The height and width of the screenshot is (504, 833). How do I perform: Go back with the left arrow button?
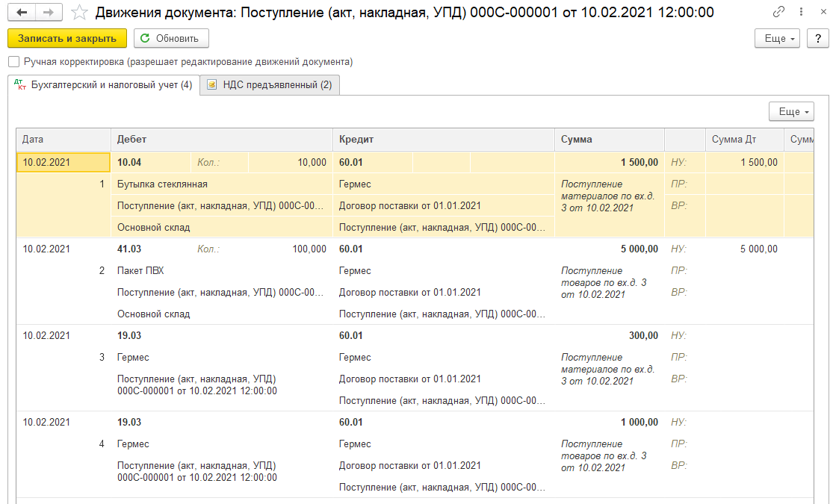pos(22,12)
